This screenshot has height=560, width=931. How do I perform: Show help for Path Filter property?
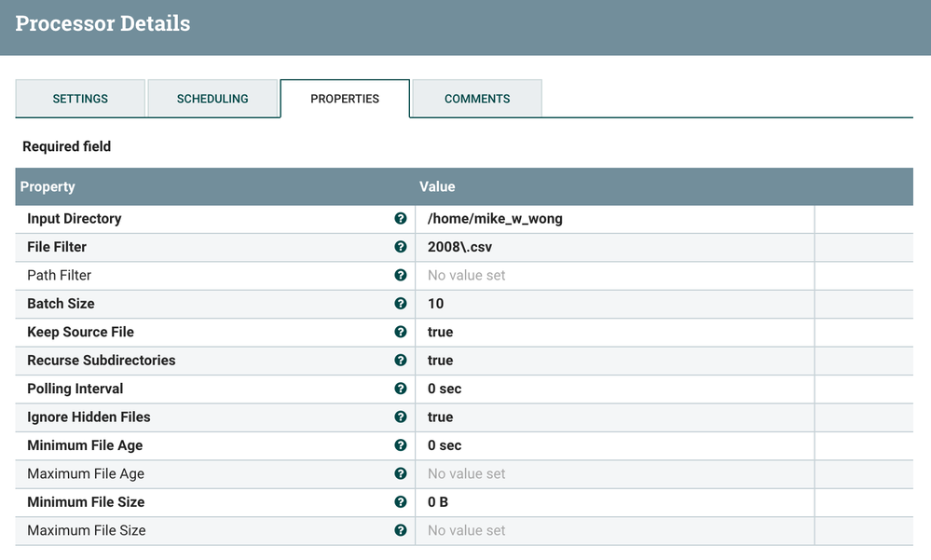pos(400,275)
